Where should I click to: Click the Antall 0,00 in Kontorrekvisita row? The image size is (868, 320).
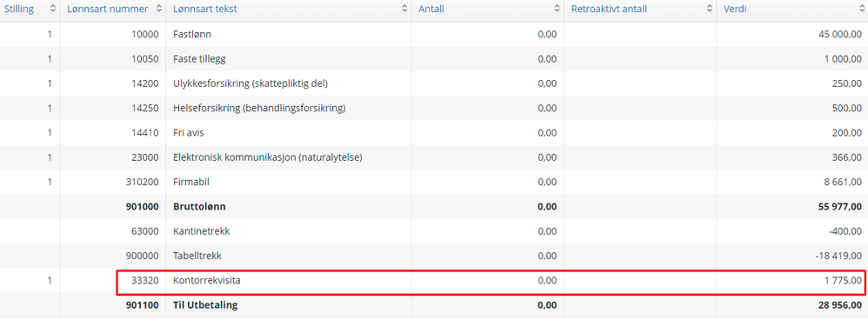(x=547, y=280)
